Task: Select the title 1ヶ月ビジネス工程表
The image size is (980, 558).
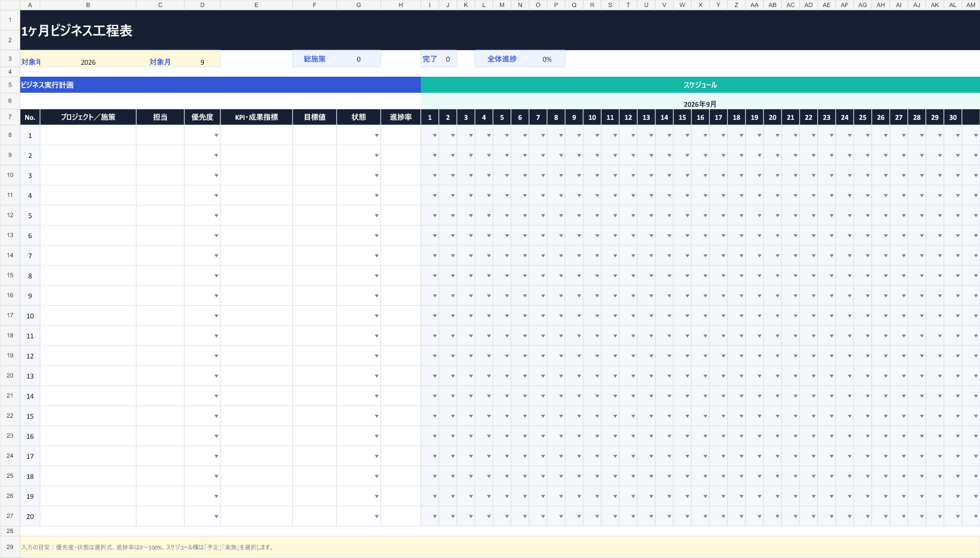Action: [77, 31]
